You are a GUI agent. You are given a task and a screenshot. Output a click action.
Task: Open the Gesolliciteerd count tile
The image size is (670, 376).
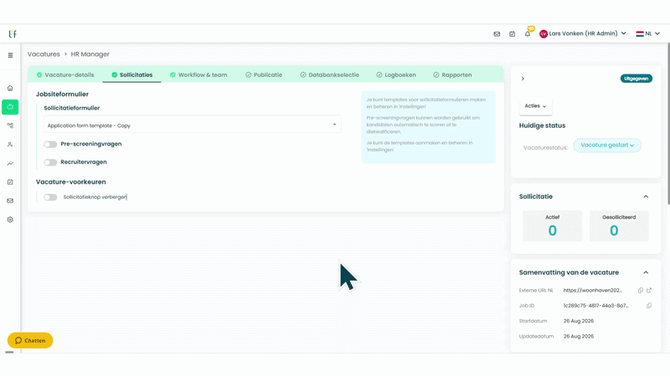pos(619,226)
